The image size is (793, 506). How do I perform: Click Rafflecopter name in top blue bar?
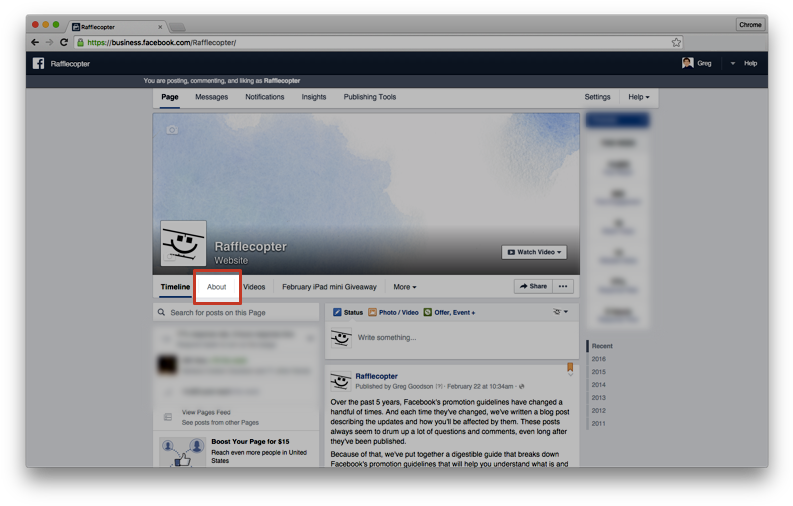pyautogui.click(x=70, y=64)
